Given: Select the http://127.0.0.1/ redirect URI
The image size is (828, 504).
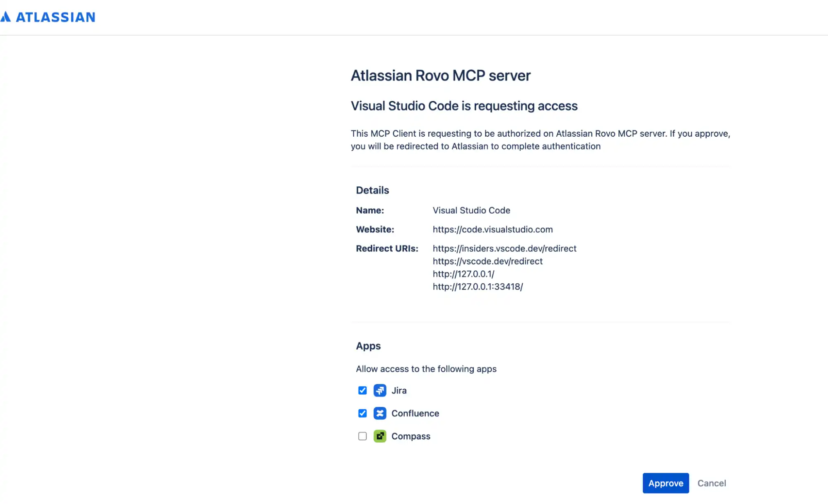Looking at the screenshot, I should (x=463, y=274).
